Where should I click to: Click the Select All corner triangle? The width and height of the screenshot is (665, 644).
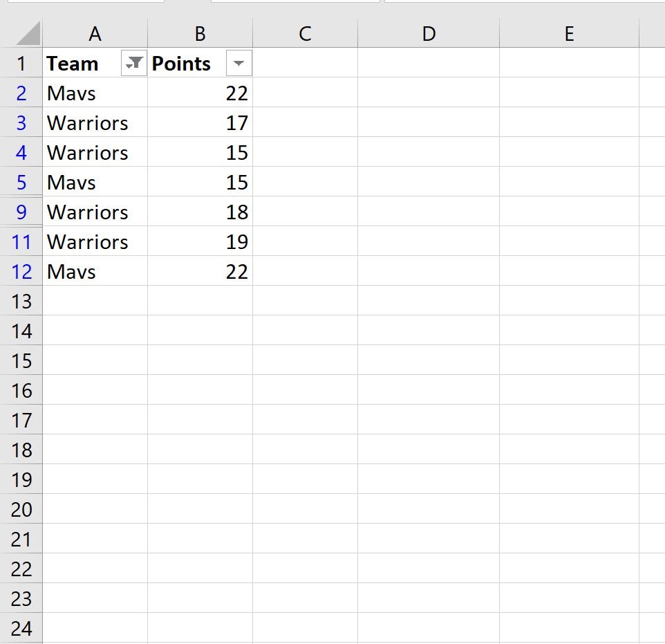point(28,33)
